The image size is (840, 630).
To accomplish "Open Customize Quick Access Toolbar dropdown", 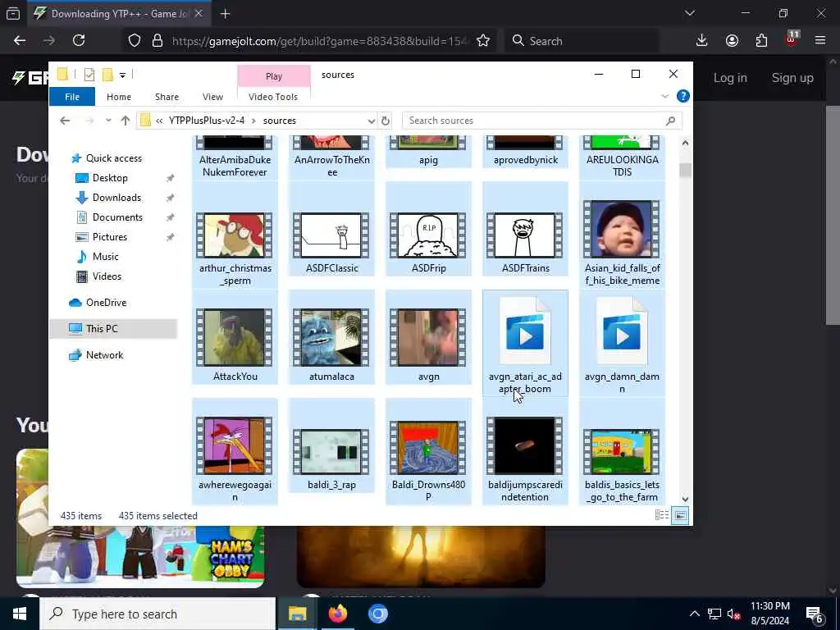I will [123, 75].
